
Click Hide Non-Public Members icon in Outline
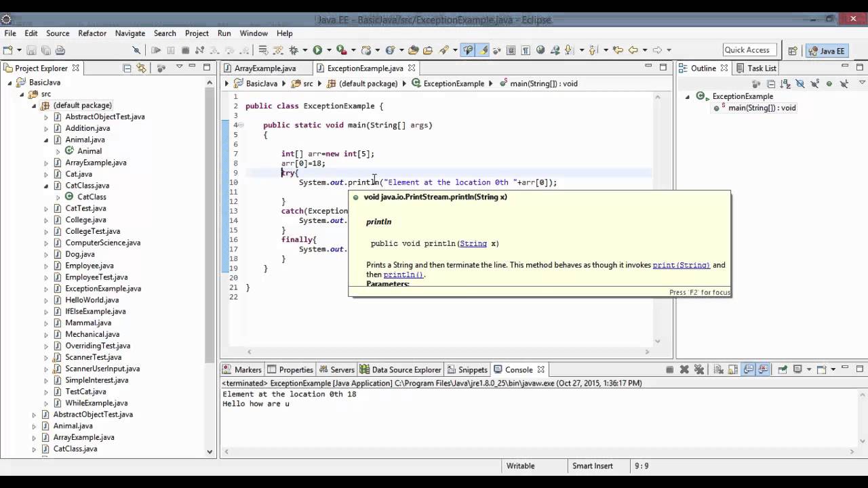pos(829,84)
